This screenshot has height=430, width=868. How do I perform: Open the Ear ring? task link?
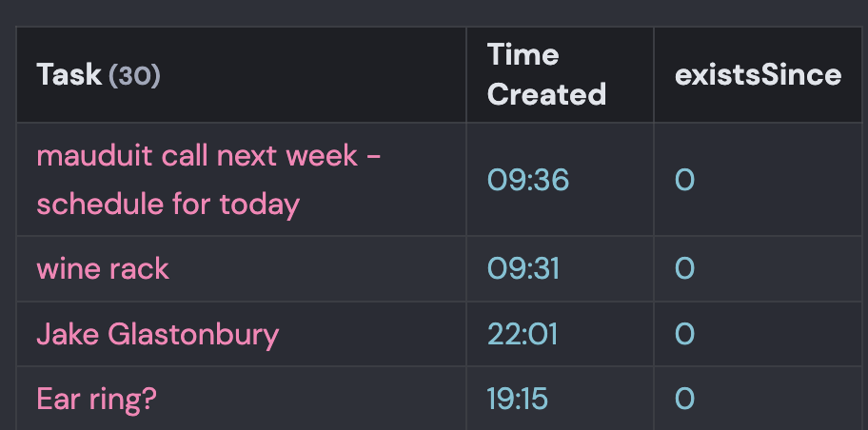point(97,399)
